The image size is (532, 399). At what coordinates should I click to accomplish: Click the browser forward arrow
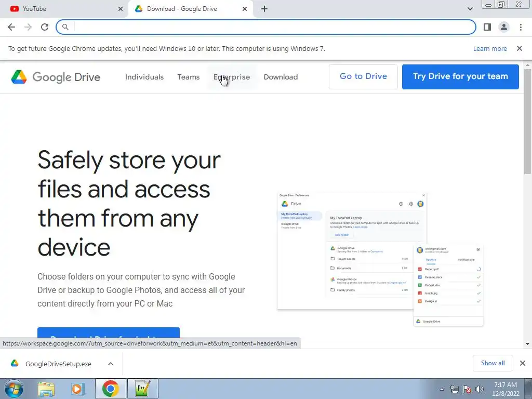[28, 27]
